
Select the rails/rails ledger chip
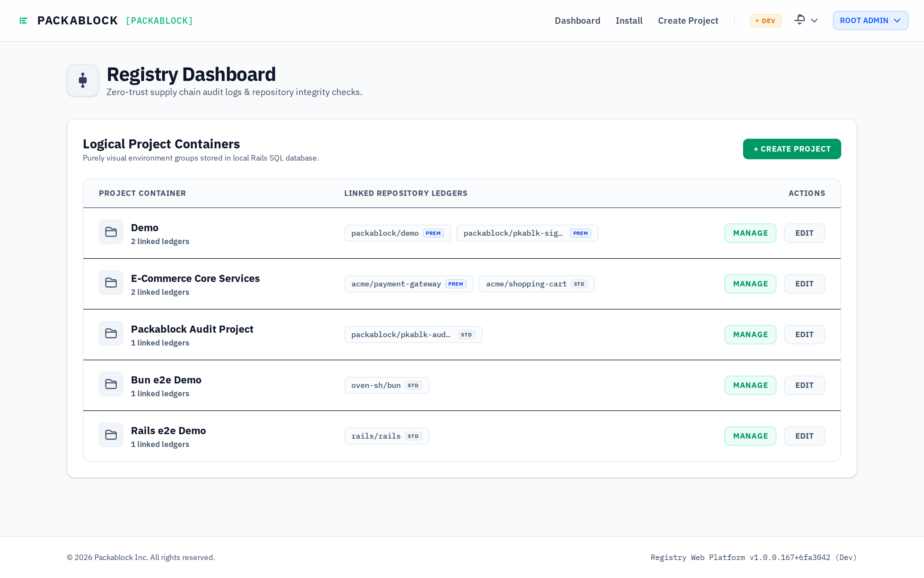[x=386, y=436]
